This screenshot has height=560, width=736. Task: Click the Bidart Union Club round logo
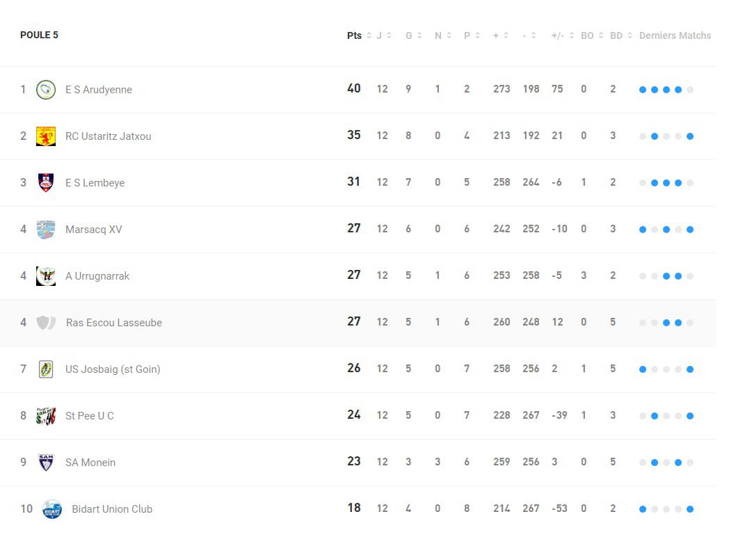[52, 509]
